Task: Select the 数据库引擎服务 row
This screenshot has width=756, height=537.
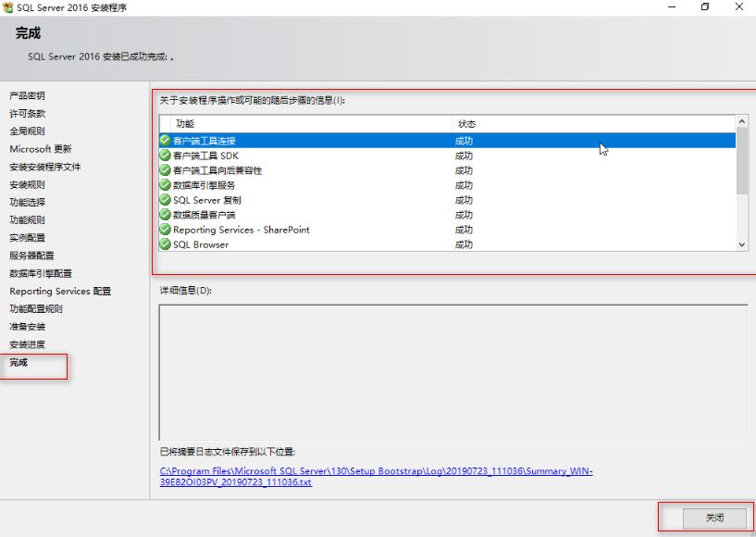Action: [x=448, y=185]
